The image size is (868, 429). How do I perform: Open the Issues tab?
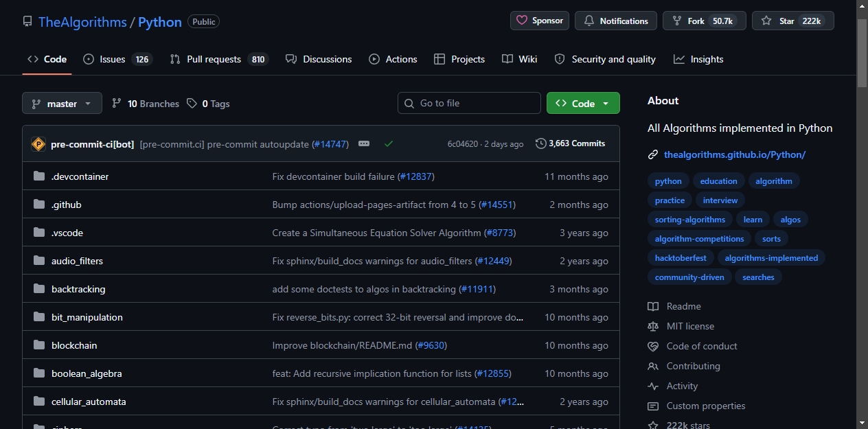117,59
